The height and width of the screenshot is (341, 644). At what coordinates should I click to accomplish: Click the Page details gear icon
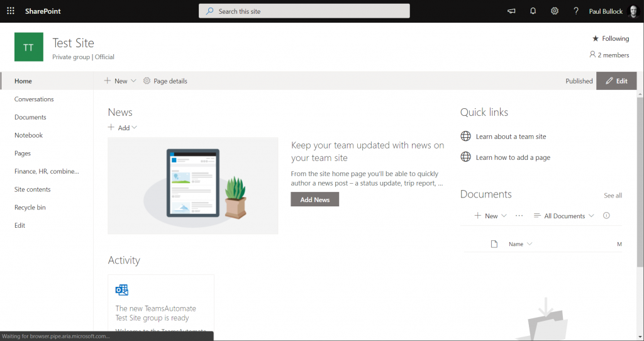147,81
